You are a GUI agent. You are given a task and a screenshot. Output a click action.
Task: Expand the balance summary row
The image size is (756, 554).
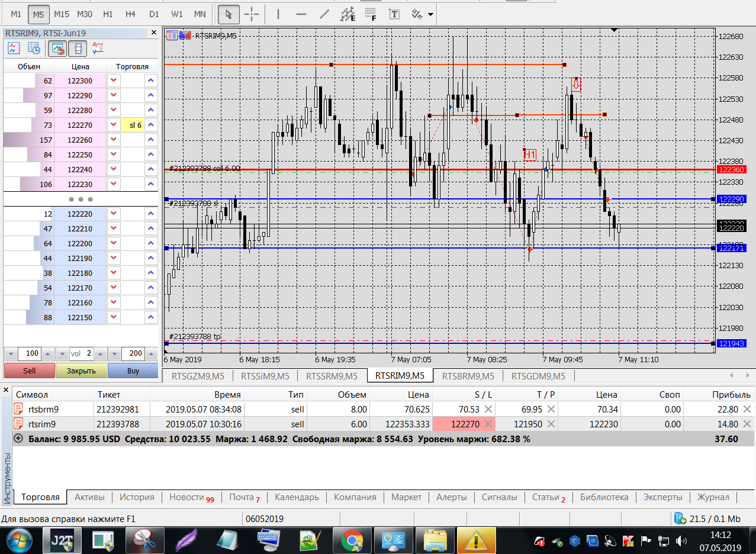coord(18,439)
